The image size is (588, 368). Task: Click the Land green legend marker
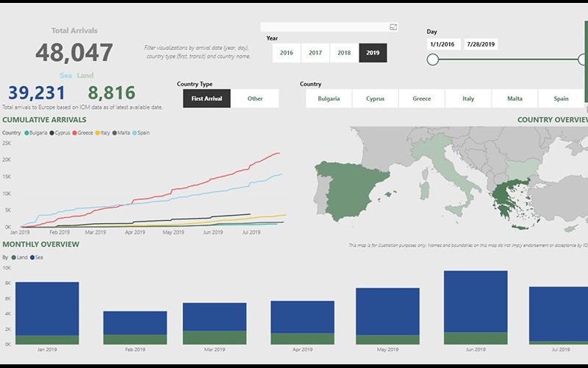(12, 258)
